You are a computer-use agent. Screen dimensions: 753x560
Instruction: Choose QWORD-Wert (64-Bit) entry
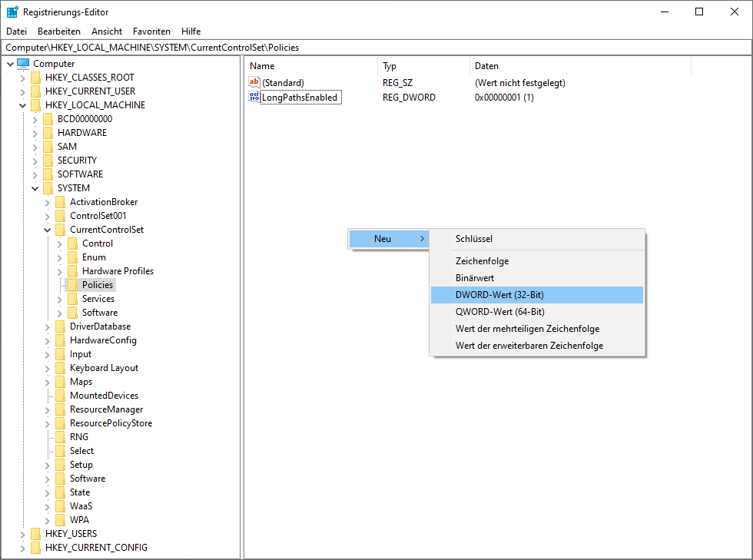[537, 312]
